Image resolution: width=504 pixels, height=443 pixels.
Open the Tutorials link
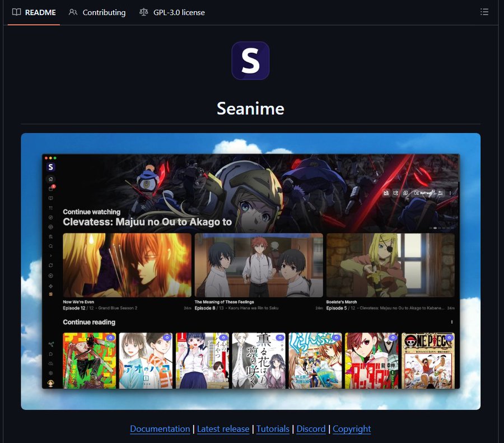pos(273,428)
